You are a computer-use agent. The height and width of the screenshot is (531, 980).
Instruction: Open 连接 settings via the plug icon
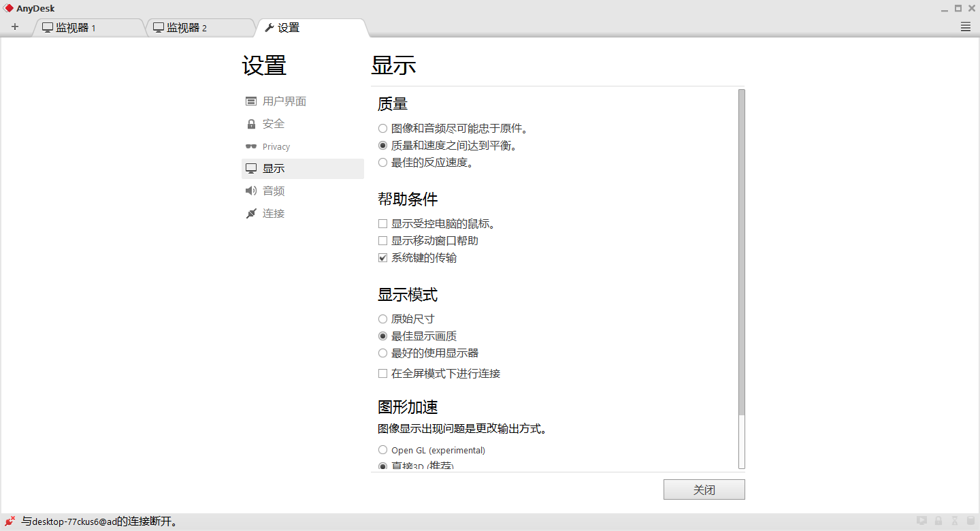tap(251, 213)
